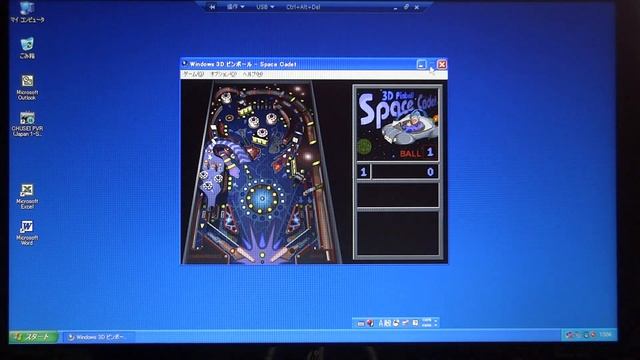Open the スタート menu
Image resolution: width=640 pixels, height=360 pixels.
(x=33, y=337)
